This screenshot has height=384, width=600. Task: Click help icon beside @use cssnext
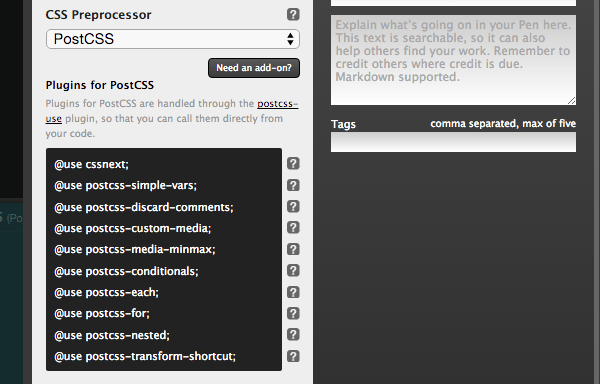point(293,164)
